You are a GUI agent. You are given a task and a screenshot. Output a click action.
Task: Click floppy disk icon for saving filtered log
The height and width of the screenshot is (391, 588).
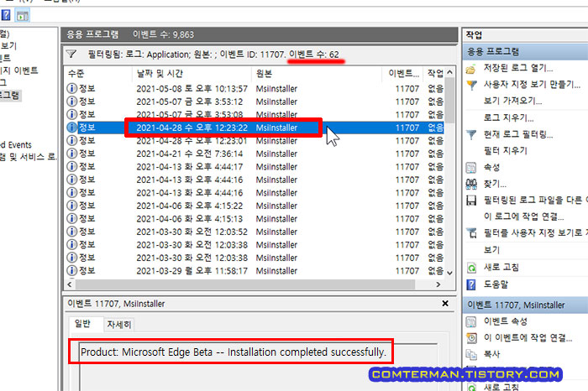(471, 201)
